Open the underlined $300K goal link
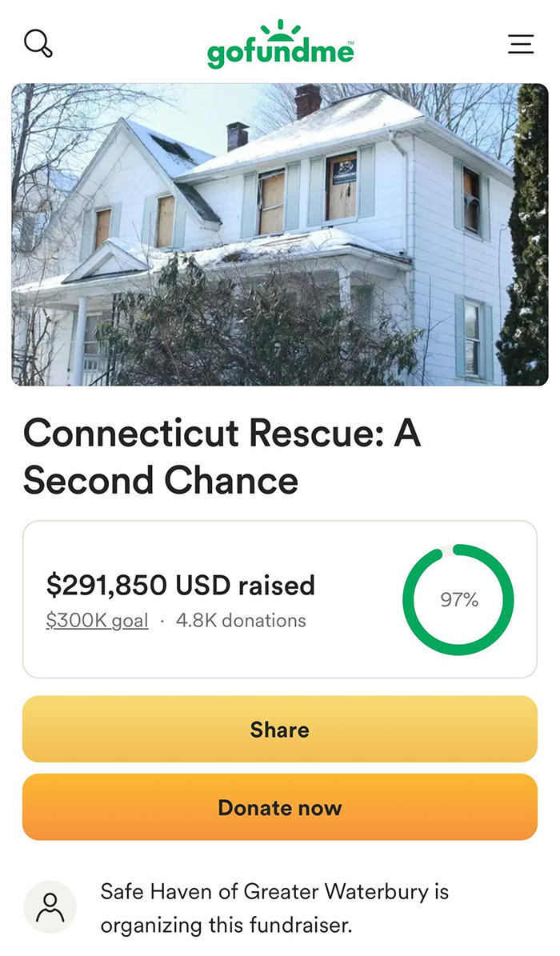The width and height of the screenshot is (560, 956). click(x=96, y=620)
